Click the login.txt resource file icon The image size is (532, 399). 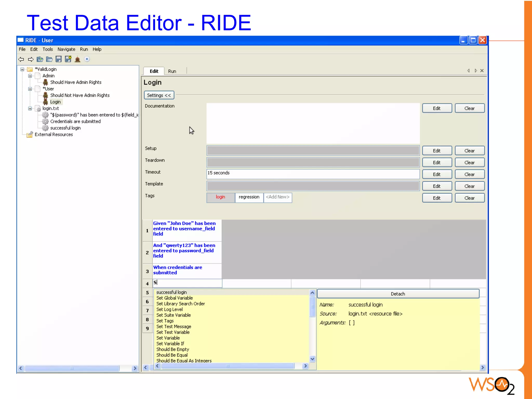[x=38, y=109]
